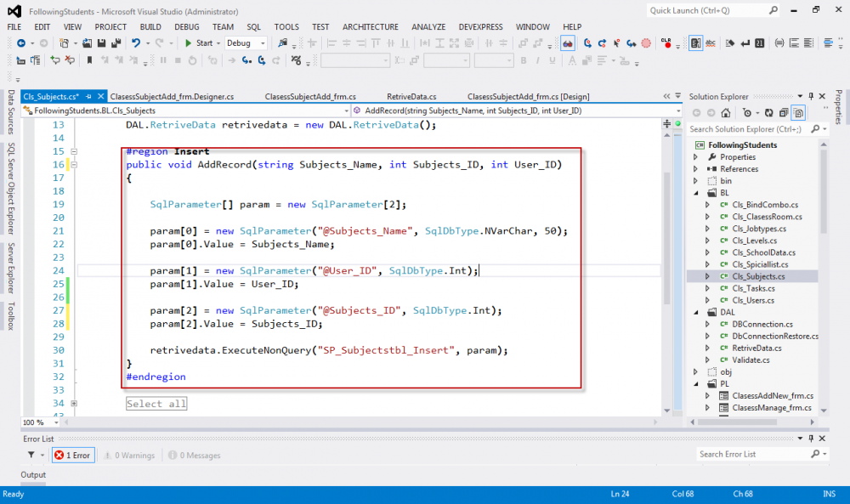
Task: Click the Quick Launch magnifier icon
Action: 773,10
